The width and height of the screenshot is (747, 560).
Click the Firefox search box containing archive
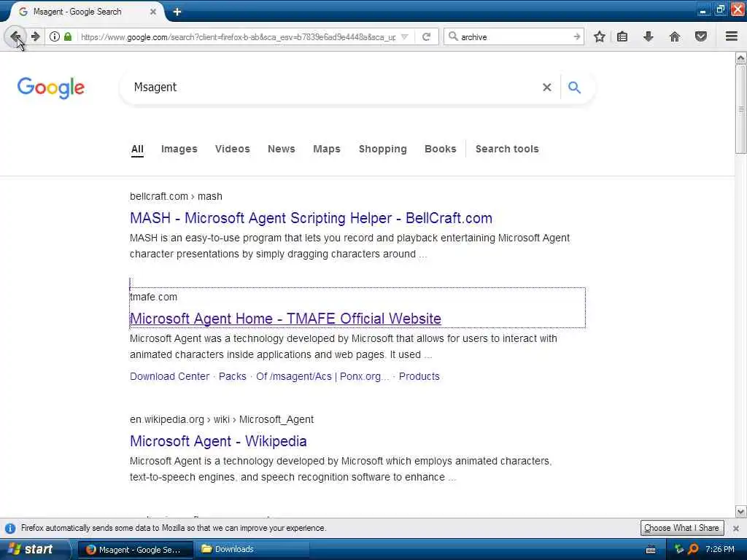tap(514, 36)
